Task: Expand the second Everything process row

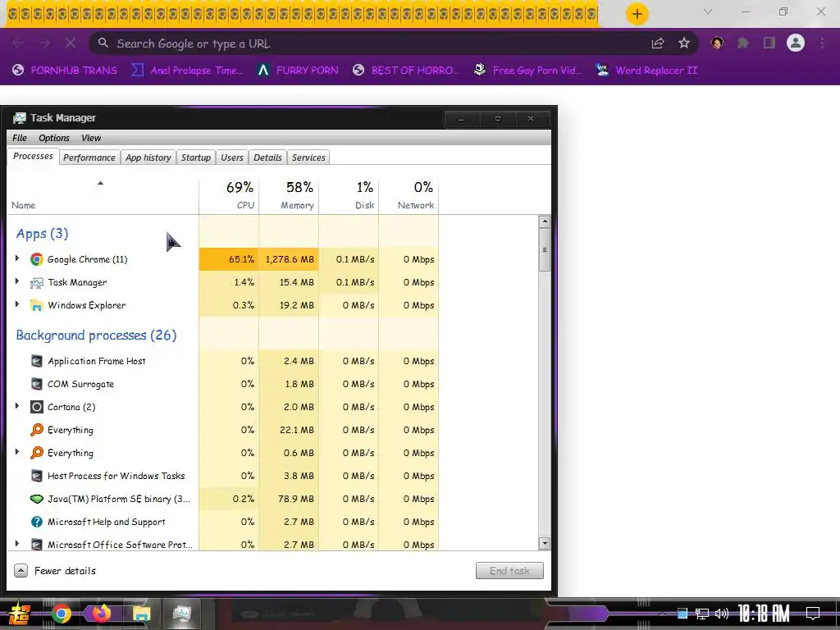Action: [17, 452]
